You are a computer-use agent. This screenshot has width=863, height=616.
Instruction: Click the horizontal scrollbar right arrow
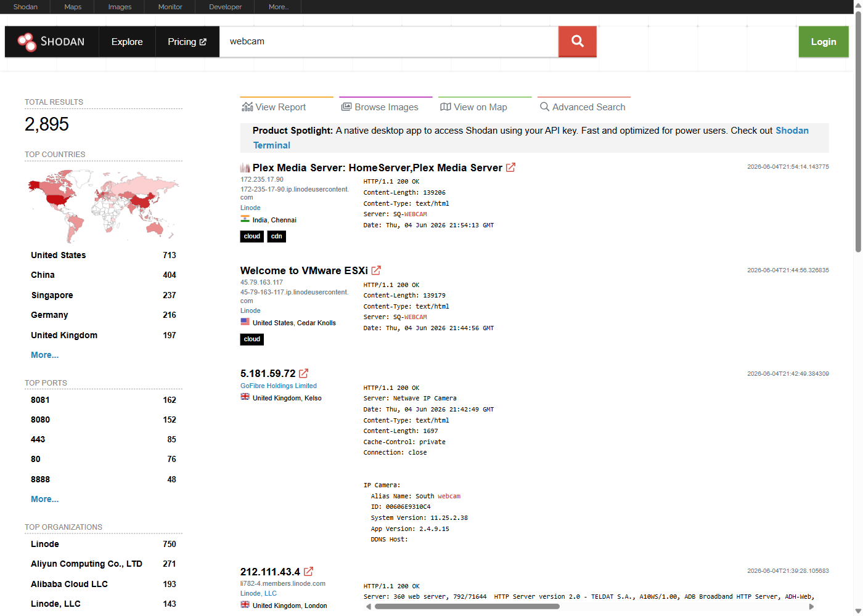[x=812, y=607]
